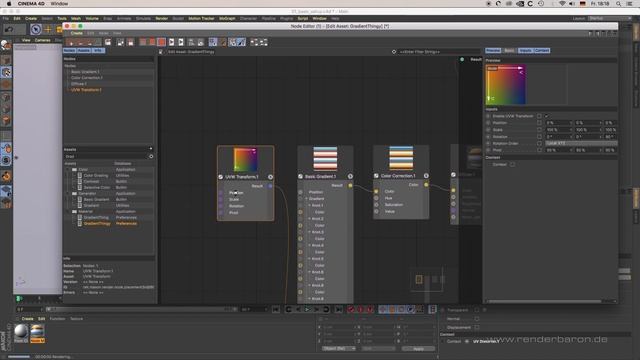The image size is (640, 360).
Task: Click Go to Start of timeline button
Action: (x=276, y=310)
